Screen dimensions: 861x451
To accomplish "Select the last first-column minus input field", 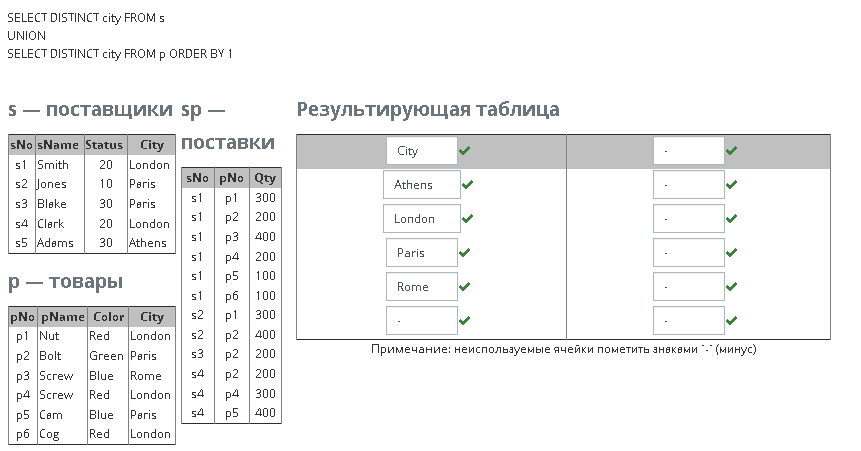I will (x=422, y=321).
